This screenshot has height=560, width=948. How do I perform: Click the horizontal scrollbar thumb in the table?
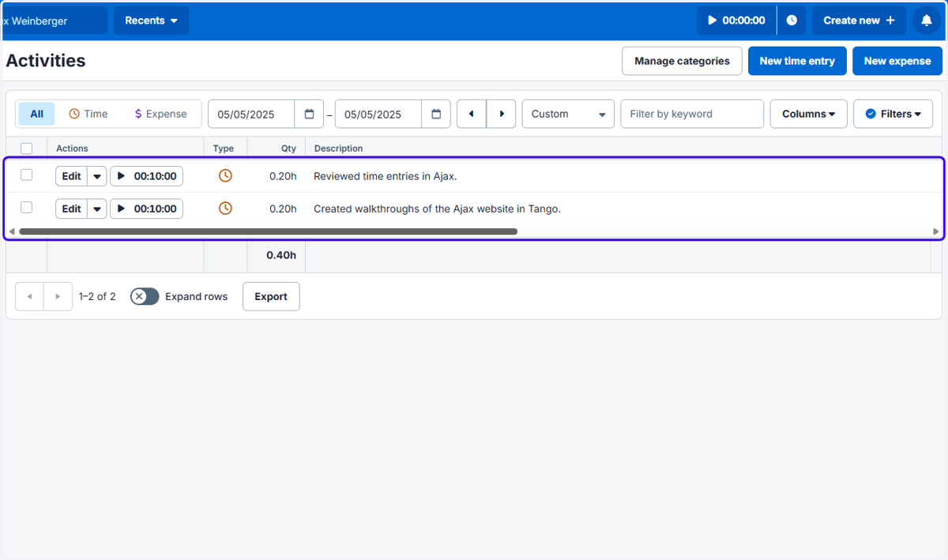pos(268,231)
